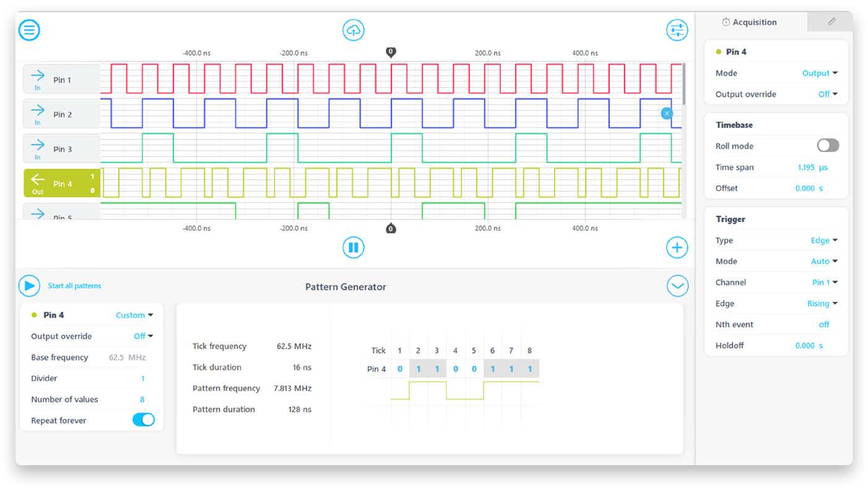Toggle Pin 4 value at tick 8

pos(530,369)
